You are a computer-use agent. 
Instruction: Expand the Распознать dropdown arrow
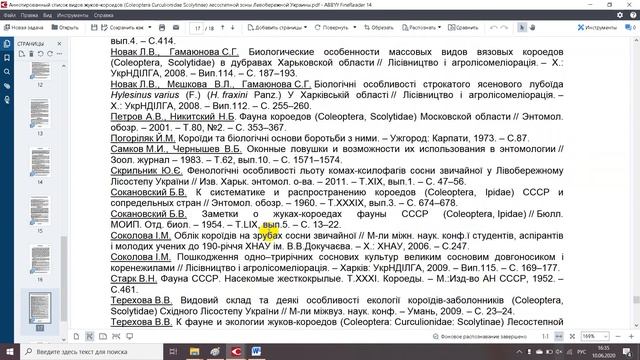[x=439, y=27]
